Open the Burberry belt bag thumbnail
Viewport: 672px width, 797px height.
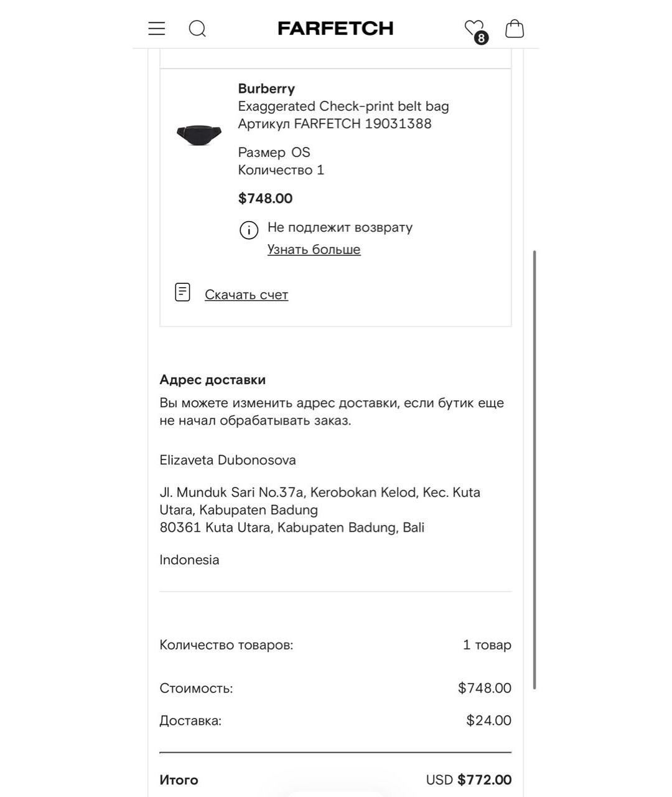[199, 134]
